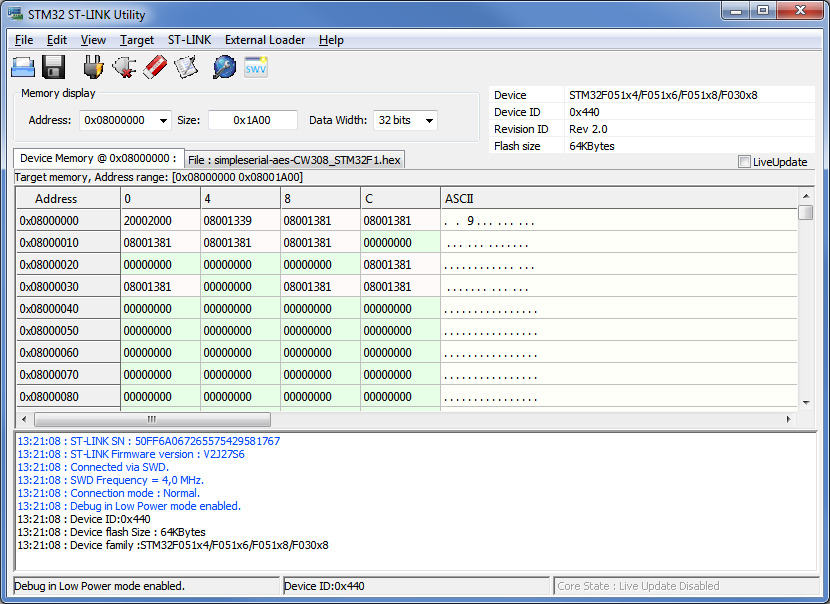This screenshot has width=830, height=604.
Task: Click the Open file toolbar icon
Action: pos(23,67)
